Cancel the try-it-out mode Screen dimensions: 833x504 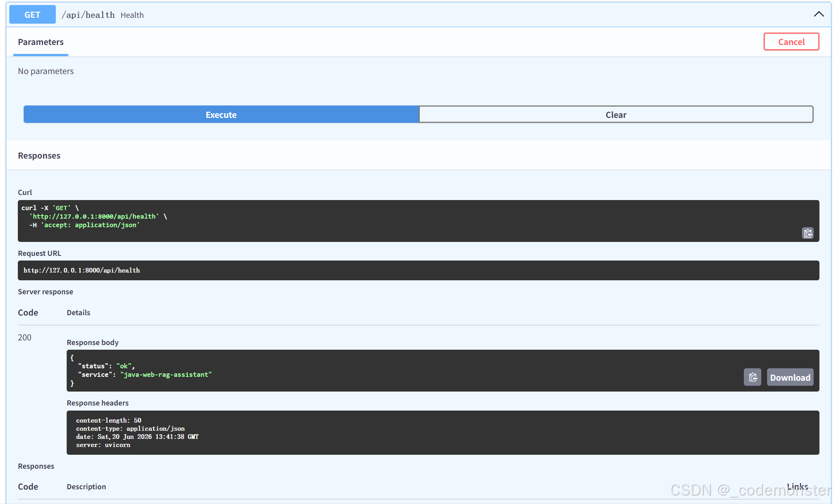[x=791, y=42]
